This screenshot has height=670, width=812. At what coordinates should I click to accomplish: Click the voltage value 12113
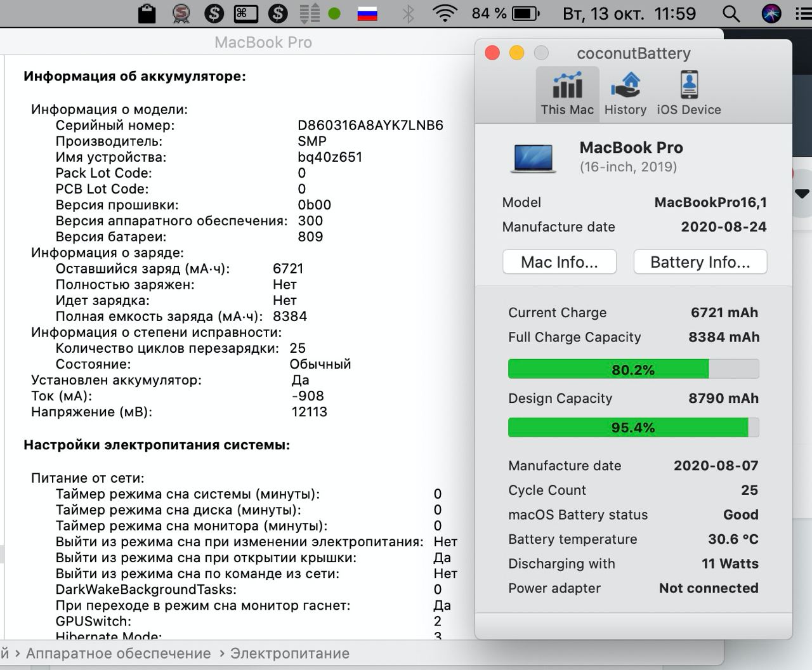(x=310, y=412)
